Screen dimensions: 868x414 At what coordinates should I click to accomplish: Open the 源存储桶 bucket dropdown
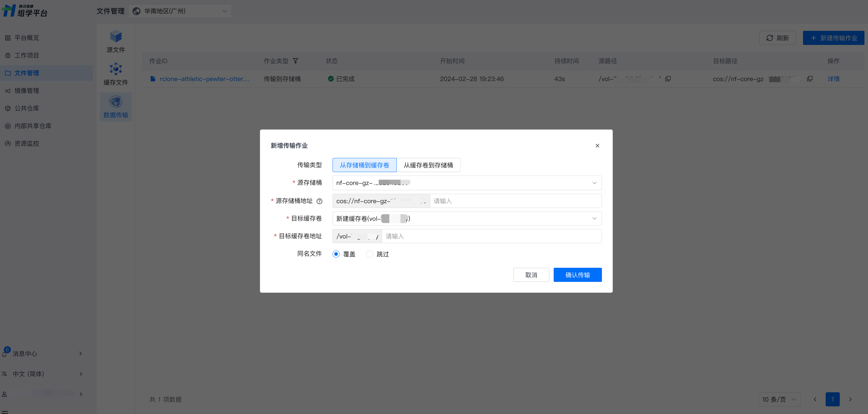tap(467, 183)
